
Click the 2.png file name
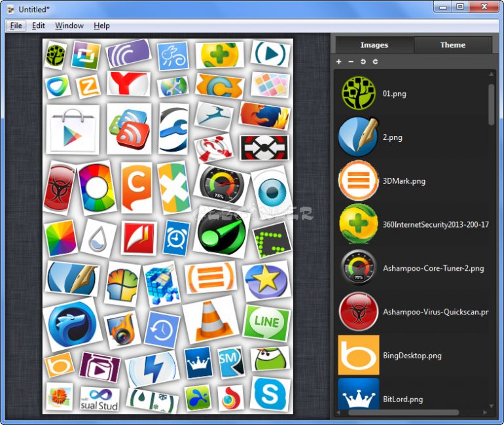(x=393, y=137)
